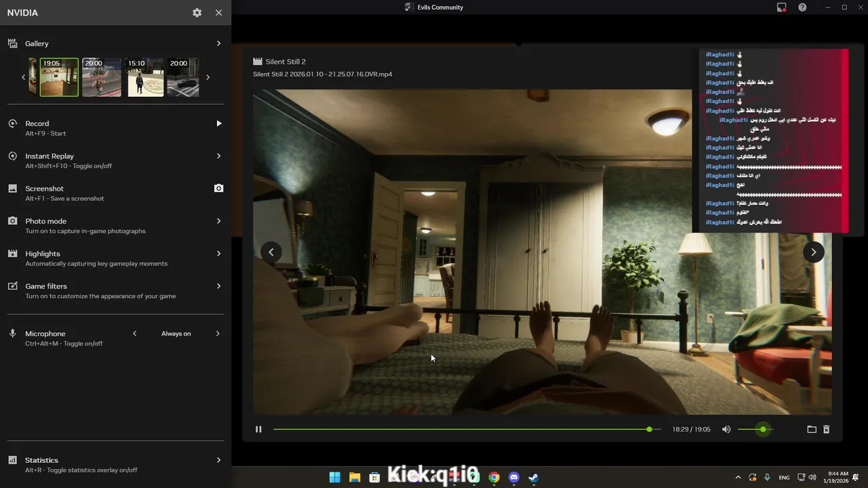Click the microphone icon in the system tray

(x=767, y=477)
